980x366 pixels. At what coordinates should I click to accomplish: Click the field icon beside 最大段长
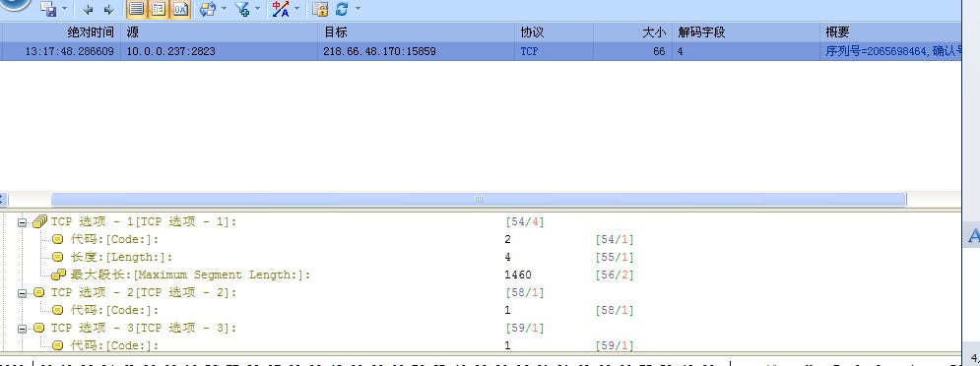point(59,274)
